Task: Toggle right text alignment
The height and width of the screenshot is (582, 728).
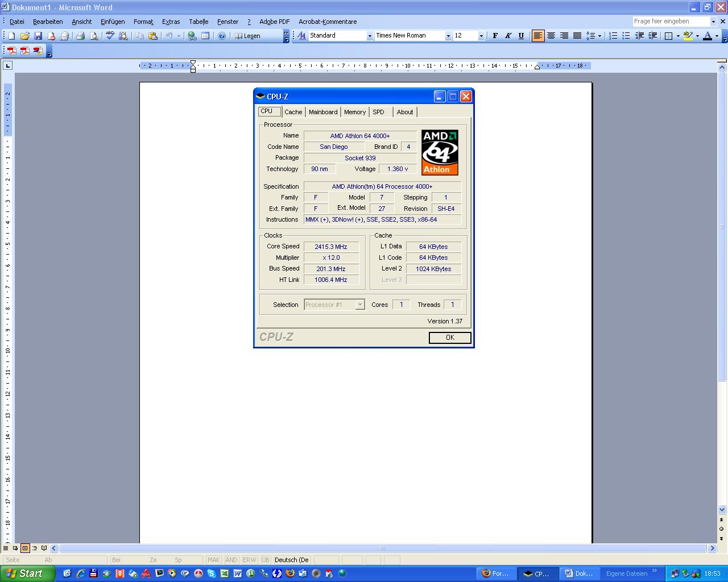Action: tap(564, 36)
